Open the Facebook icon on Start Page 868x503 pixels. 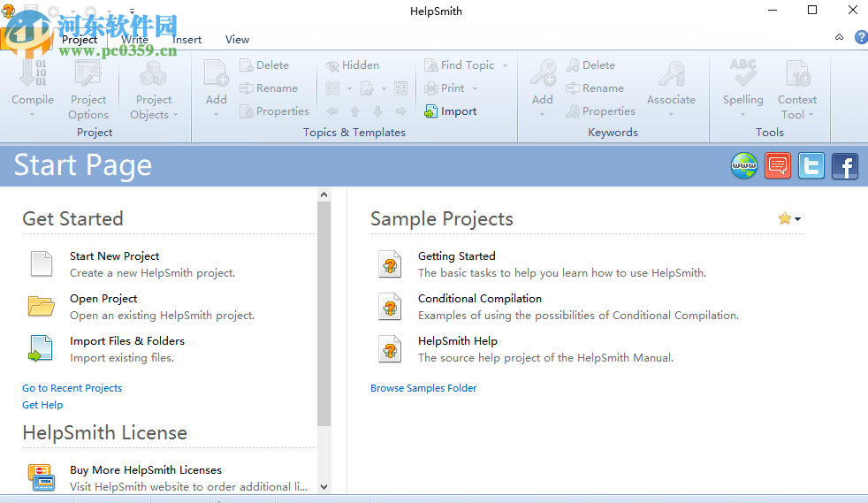[x=845, y=165]
